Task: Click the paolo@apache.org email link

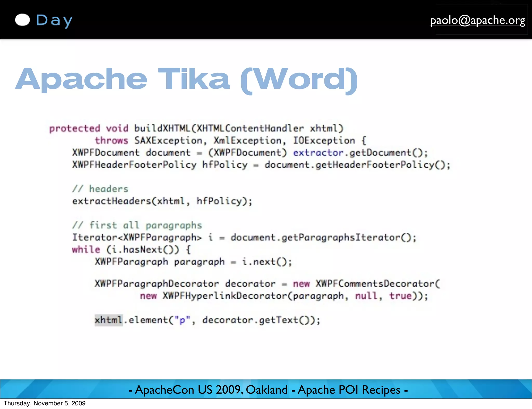Action: (477, 20)
